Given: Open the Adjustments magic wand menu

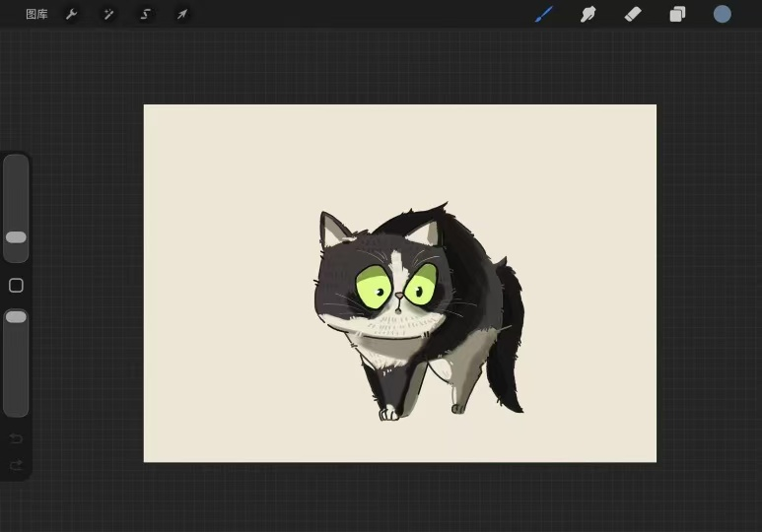Looking at the screenshot, I should [x=108, y=15].
